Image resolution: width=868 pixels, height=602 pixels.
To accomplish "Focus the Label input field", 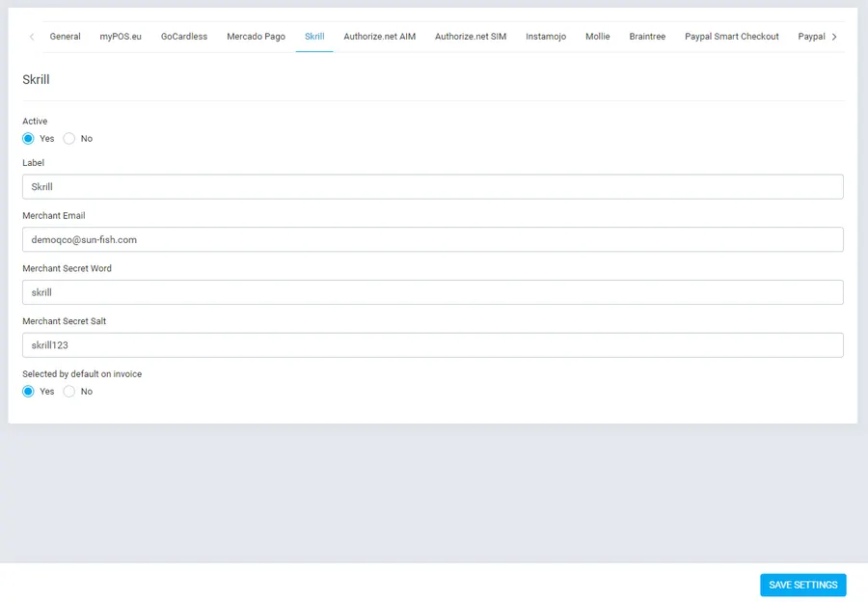I will click(x=433, y=186).
